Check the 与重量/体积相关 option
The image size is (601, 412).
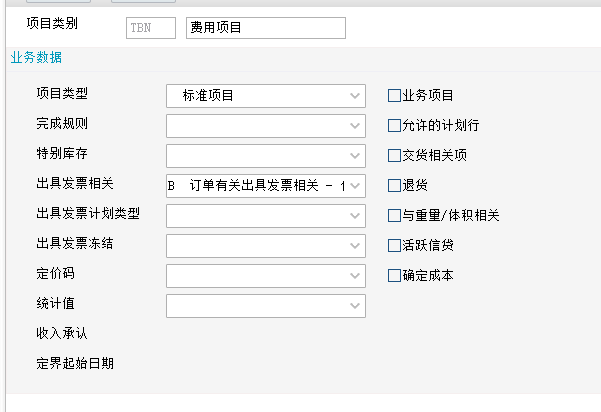pos(394,215)
